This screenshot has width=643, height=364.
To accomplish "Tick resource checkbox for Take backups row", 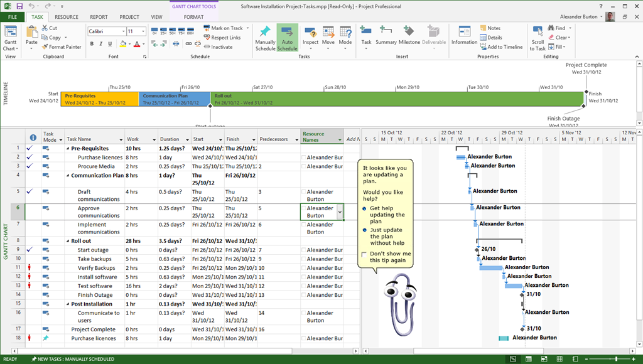I will pyautogui.click(x=304, y=259).
